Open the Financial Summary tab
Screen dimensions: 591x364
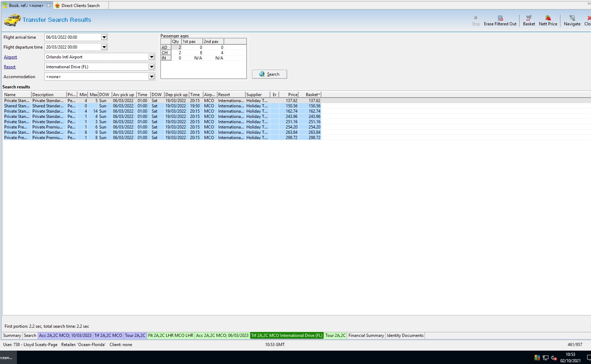click(366, 335)
